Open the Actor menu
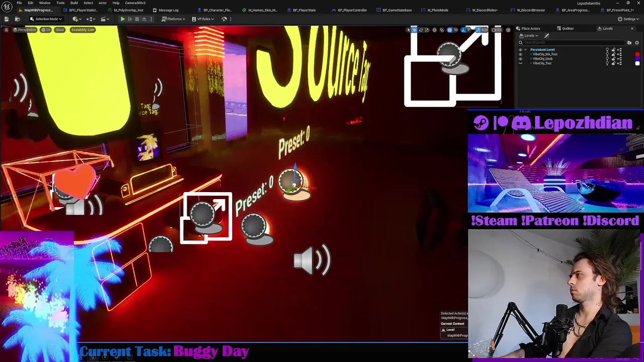644x362 pixels. (103, 3)
